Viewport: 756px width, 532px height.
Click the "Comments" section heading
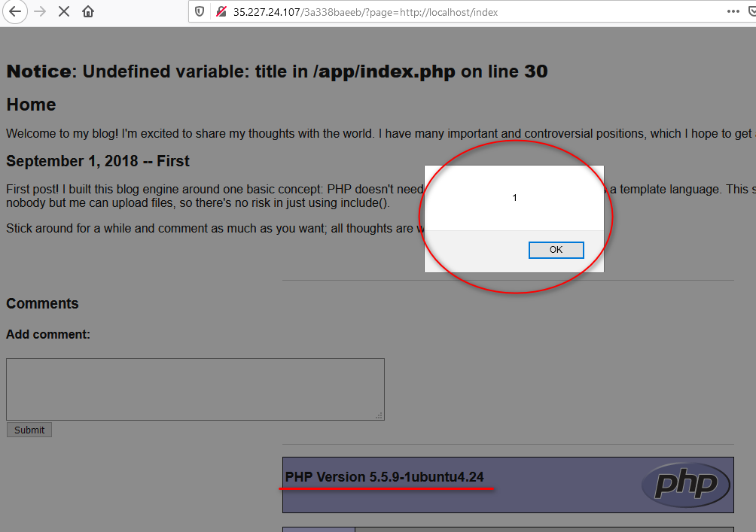tap(42, 303)
